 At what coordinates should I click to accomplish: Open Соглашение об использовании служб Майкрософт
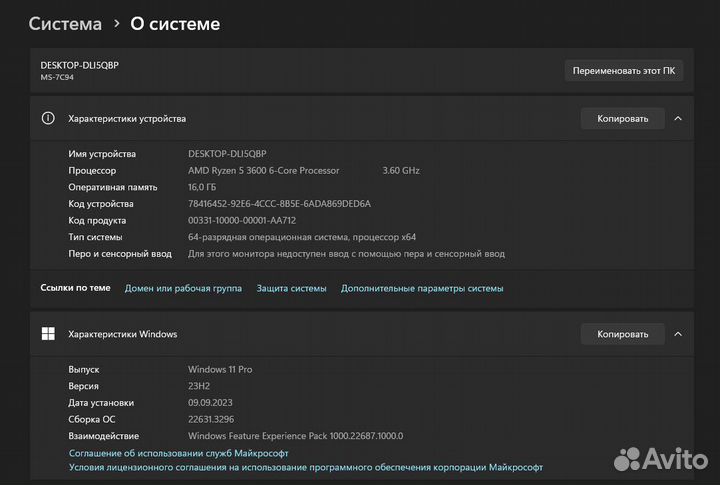179,453
